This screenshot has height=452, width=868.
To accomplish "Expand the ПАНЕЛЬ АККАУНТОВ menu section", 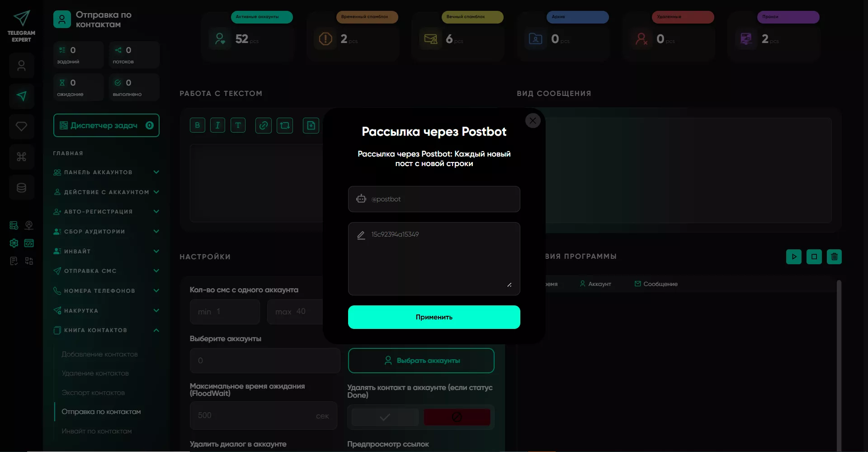I will (x=106, y=172).
